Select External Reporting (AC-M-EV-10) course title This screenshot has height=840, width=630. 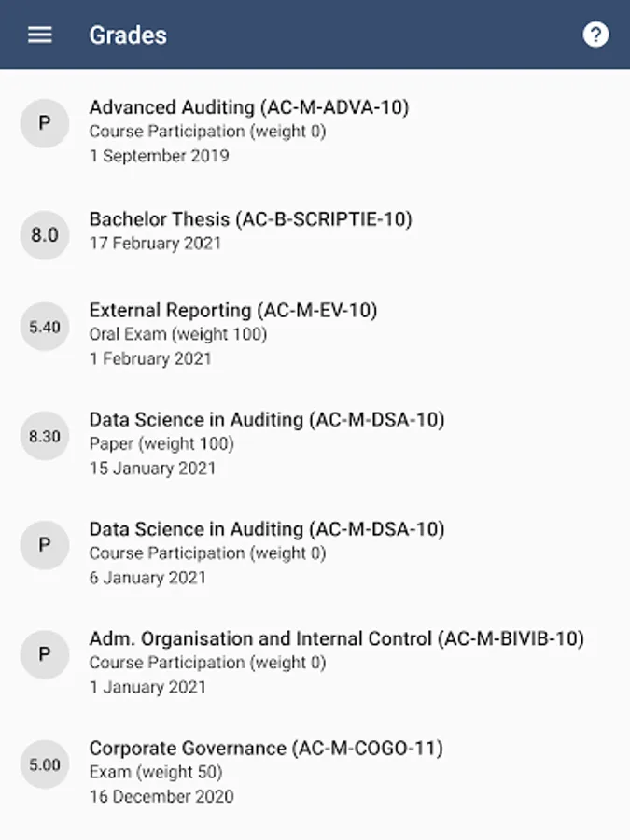[233, 310]
